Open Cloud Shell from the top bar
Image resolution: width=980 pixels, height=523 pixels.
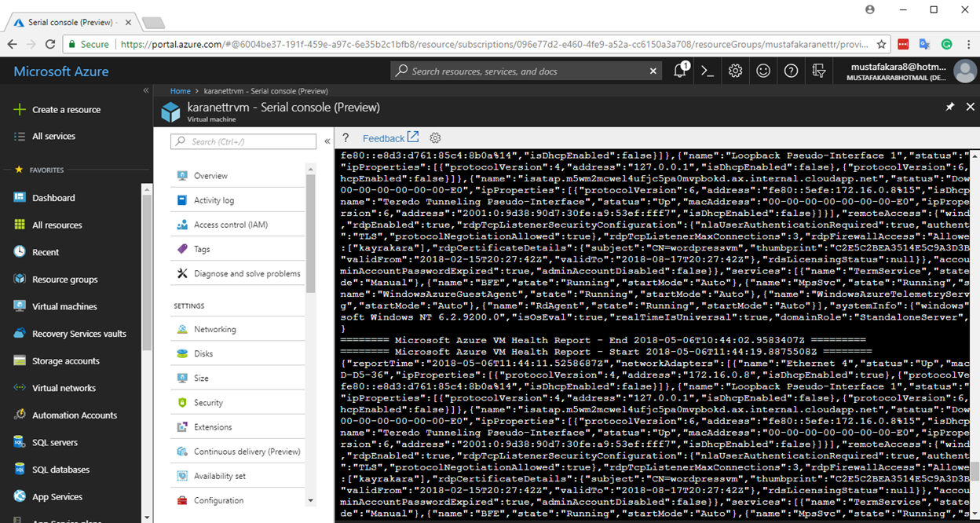(x=708, y=71)
